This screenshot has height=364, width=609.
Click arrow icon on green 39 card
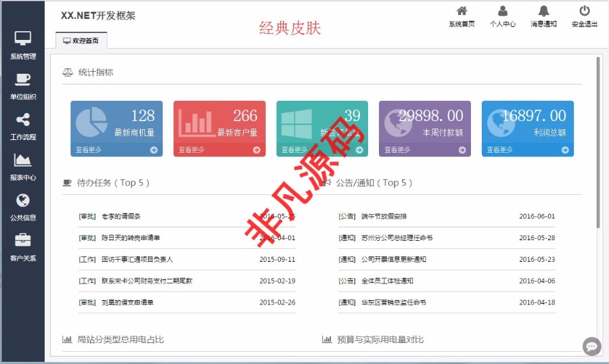pyautogui.click(x=359, y=150)
